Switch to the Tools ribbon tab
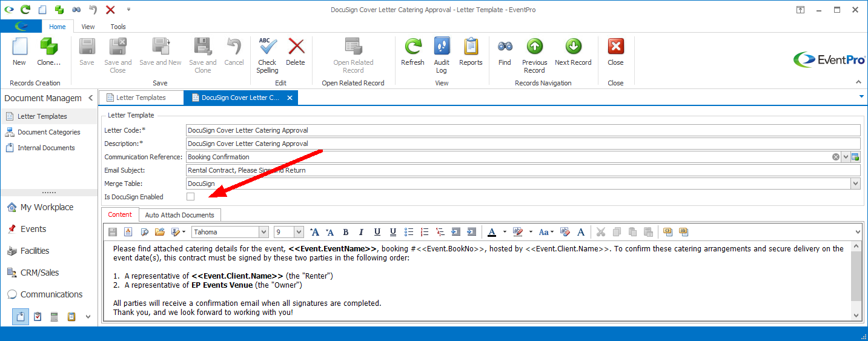 pyautogui.click(x=118, y=27)
